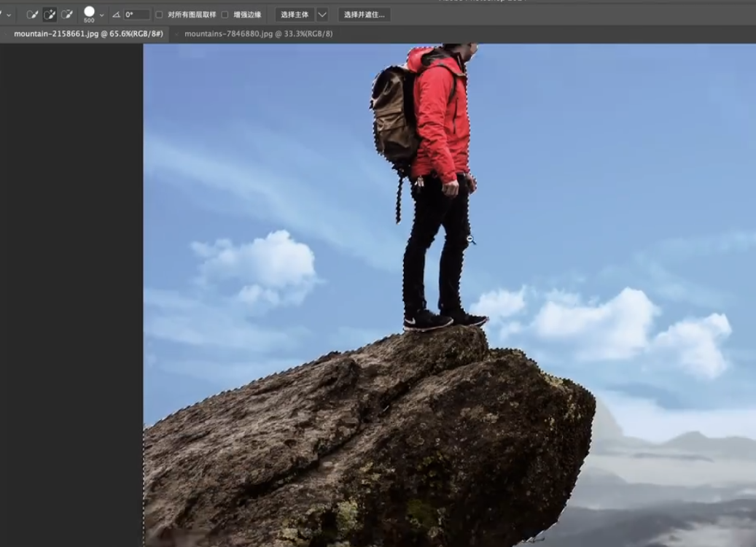
Task: Open the brush picker dropdown arrow
Action: click(101, 15)
